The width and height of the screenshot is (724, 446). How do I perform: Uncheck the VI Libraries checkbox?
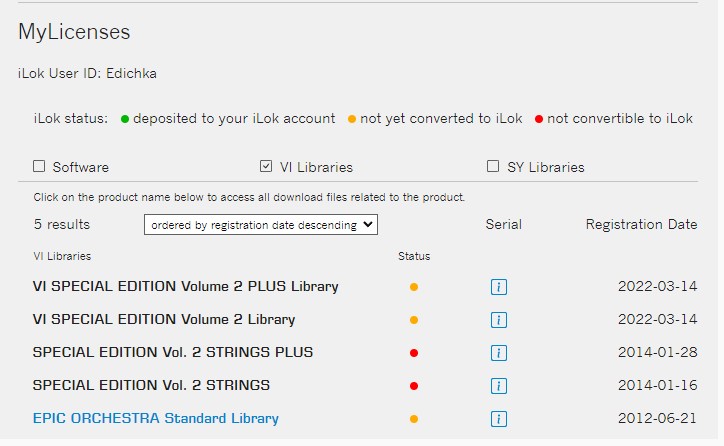point(266,167)
